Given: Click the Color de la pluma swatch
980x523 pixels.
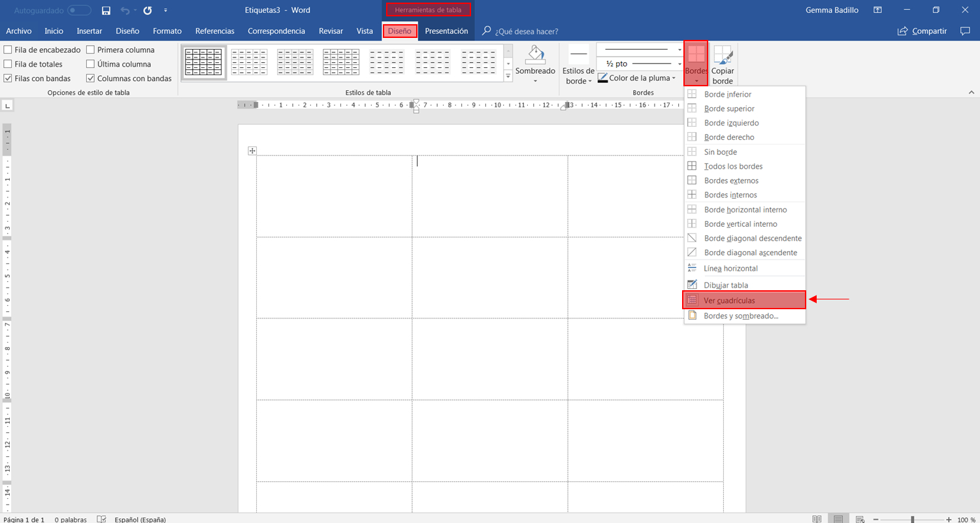Looking at the screenshot, I should [602, 78].
